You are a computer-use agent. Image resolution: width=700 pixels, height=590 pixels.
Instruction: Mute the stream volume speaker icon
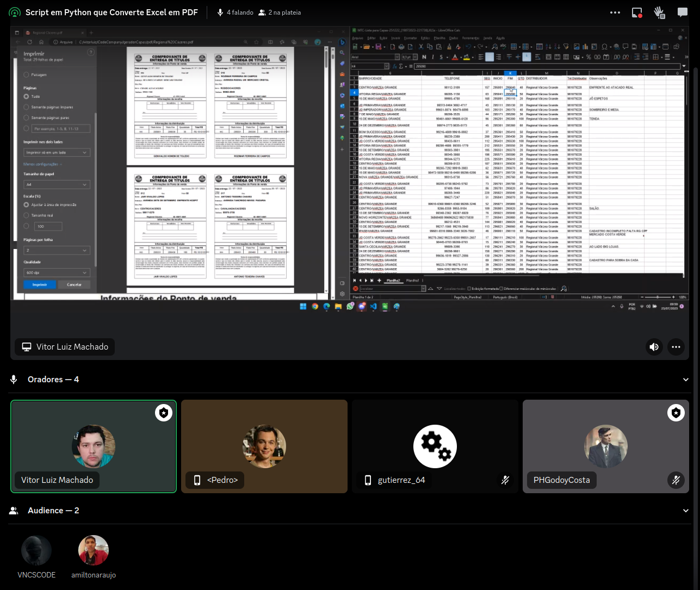pos(654,347)
